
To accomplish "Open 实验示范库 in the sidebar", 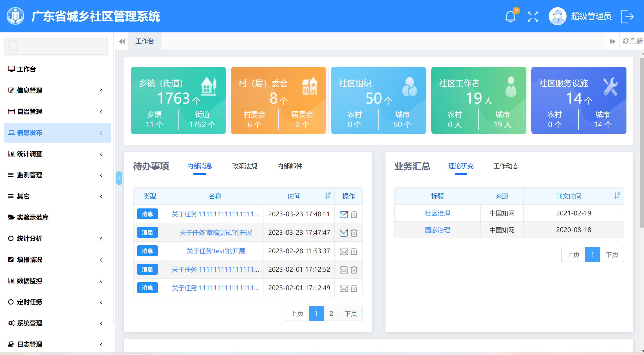I will (x=28, y=217).
